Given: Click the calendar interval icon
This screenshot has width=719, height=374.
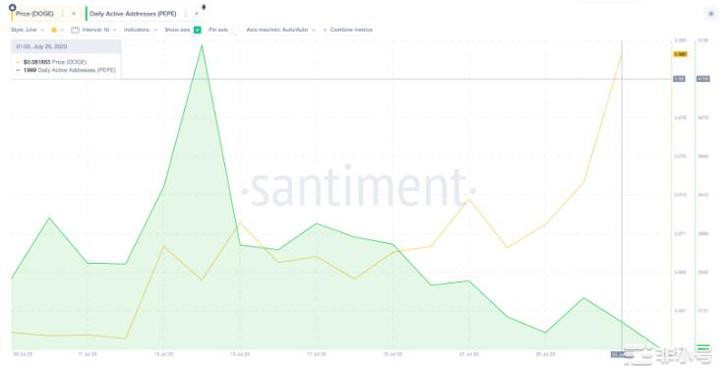Looking at the screenshot, I should point(75,30).
